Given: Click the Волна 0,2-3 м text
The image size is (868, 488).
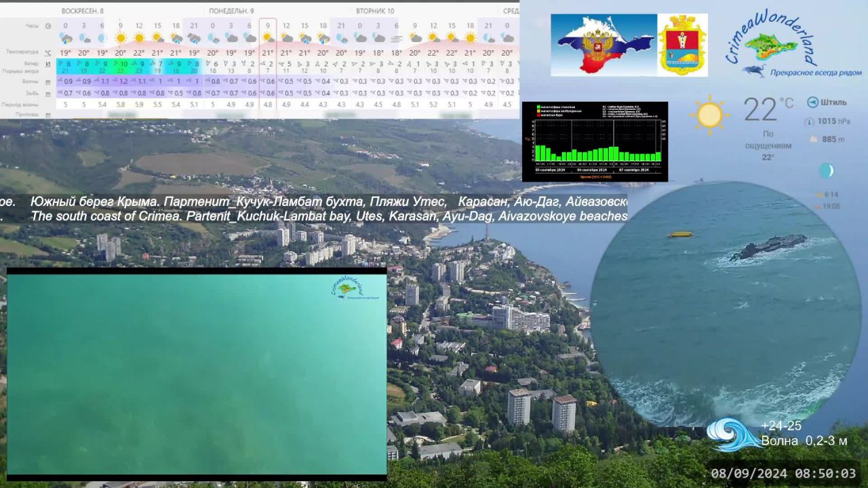Looking at the screenshot, I should coord(804,441).
